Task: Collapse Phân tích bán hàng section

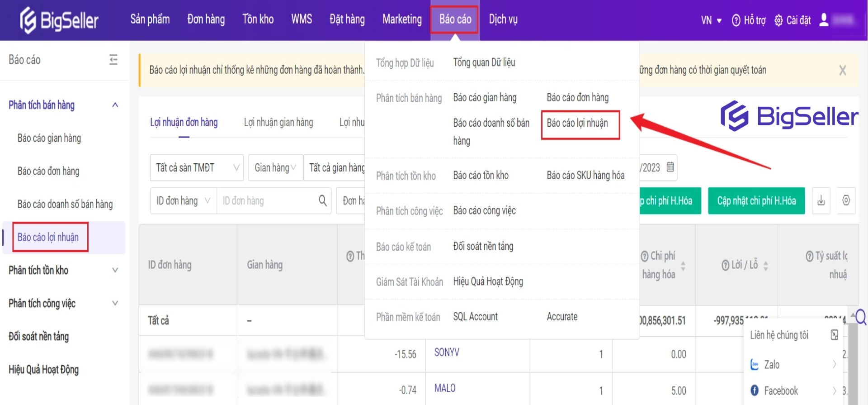Action: click(115, 105)
